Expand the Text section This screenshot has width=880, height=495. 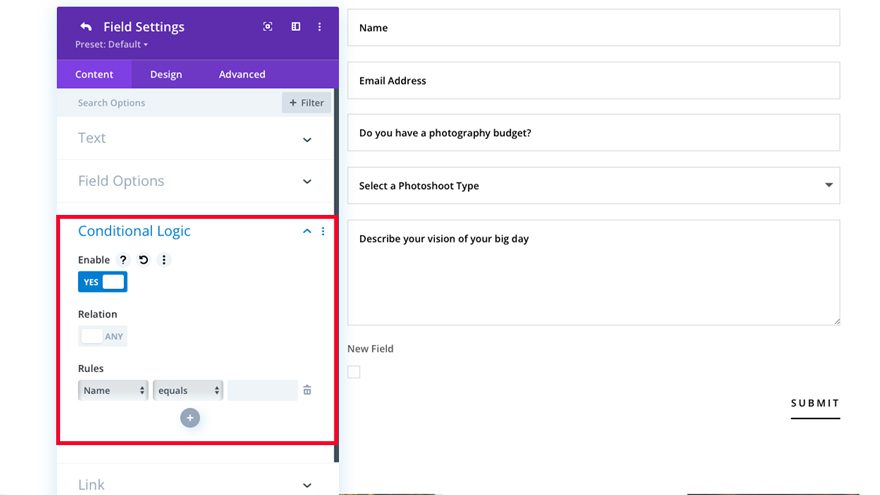(x=307, y=139)
